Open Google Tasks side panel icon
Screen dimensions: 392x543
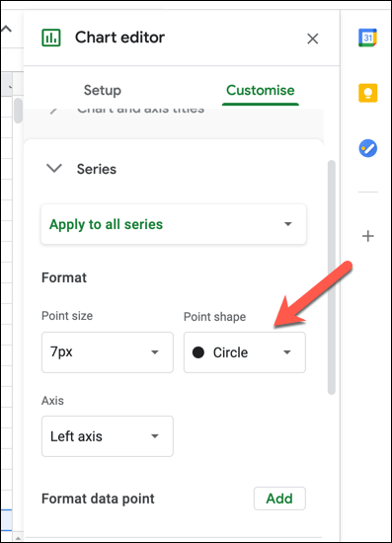point(367,148)
